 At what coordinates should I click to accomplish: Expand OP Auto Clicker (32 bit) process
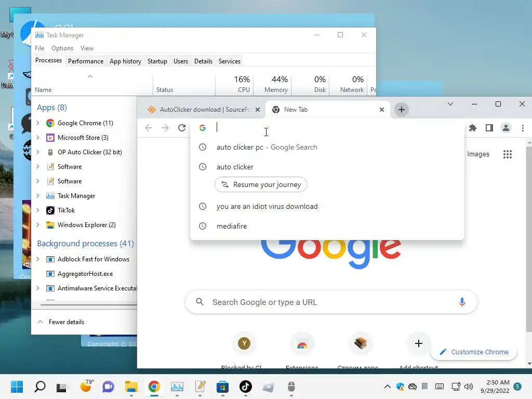pos(38,152)
